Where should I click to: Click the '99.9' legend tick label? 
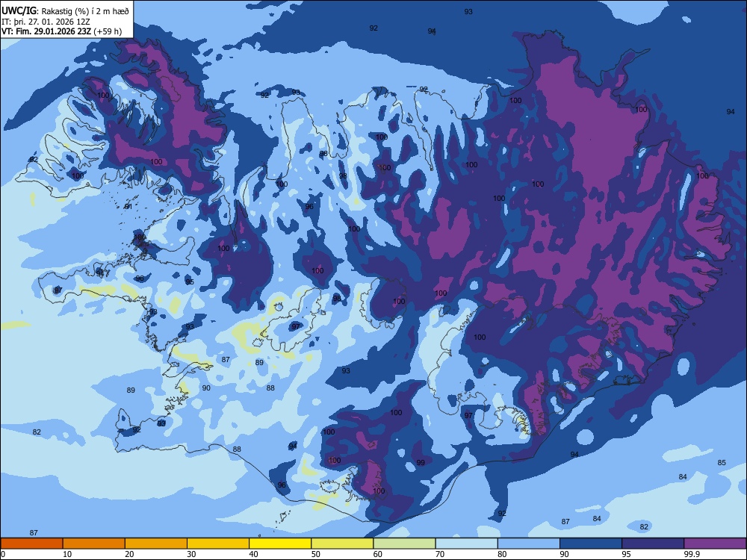tap(692, 554)
